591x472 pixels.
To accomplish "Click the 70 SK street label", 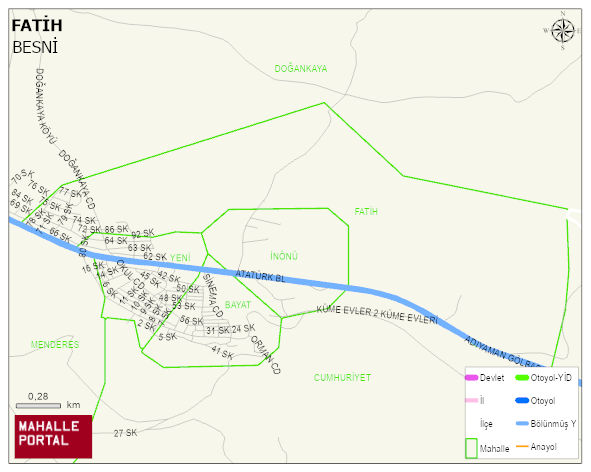I will coord(23,176).
